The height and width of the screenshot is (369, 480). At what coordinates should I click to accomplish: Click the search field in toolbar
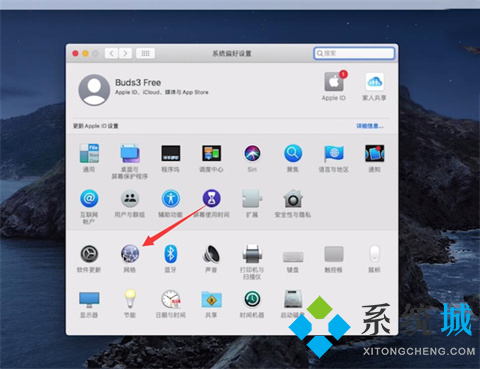point(354,53)
